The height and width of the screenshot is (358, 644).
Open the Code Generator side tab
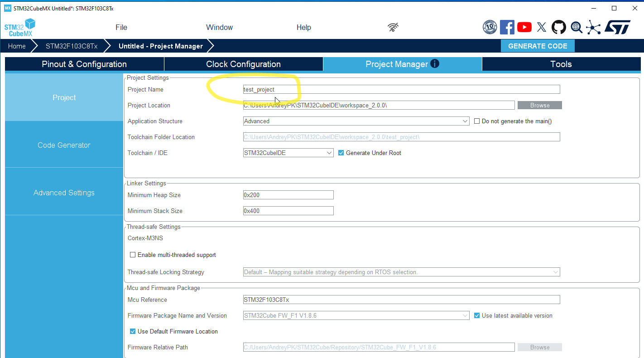tap(64, 145)
